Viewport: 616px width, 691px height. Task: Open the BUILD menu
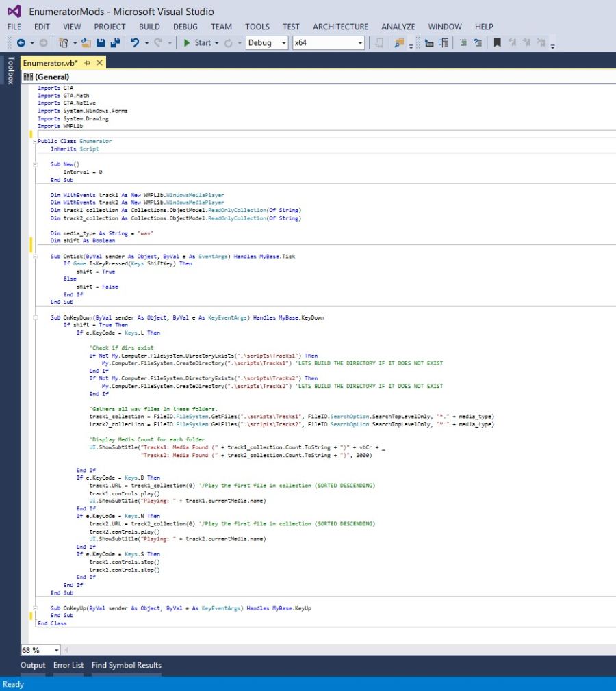[x=149, y=27]
